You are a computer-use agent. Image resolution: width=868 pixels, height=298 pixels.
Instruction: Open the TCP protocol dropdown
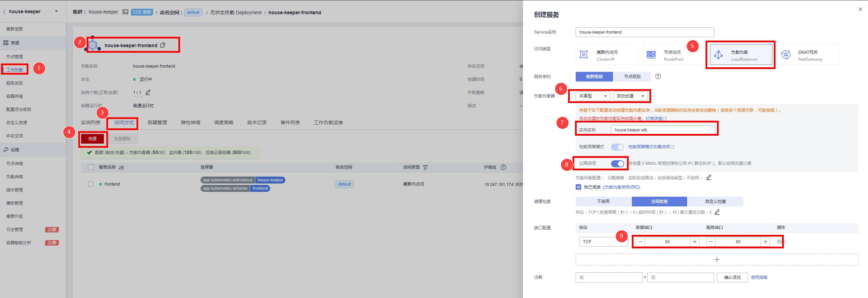click(603, 242)
